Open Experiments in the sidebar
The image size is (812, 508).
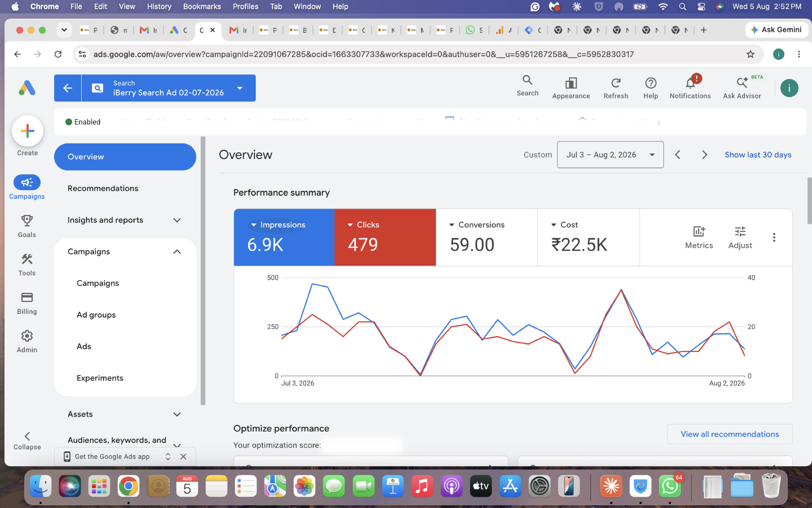100,378
